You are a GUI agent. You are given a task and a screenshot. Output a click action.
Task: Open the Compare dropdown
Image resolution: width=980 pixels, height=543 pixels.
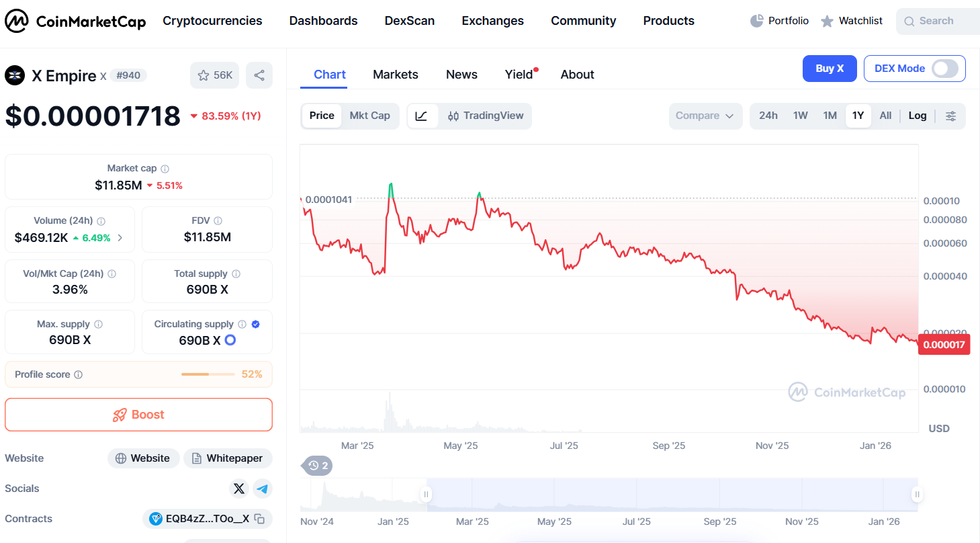tap(705, 116)
